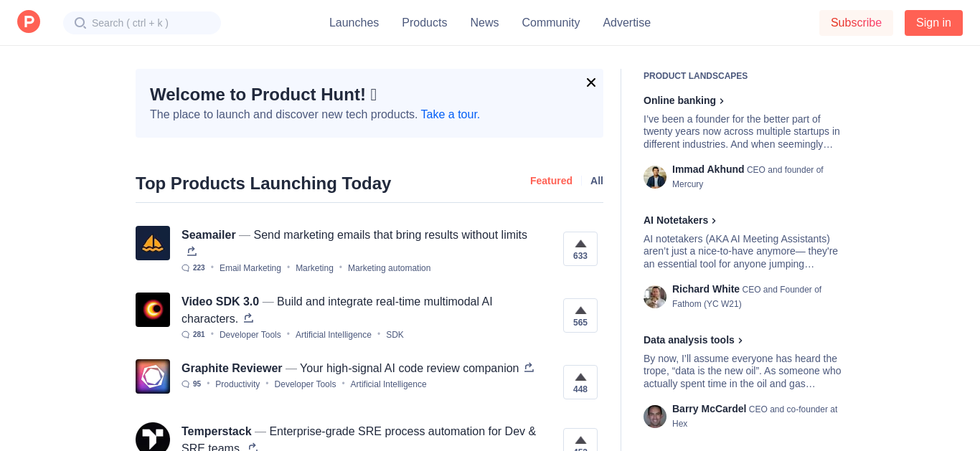Screen dimensions: 980x451
Task: Select Graphite Reviewer's Developer Tools tag
Action: [305, 384]
